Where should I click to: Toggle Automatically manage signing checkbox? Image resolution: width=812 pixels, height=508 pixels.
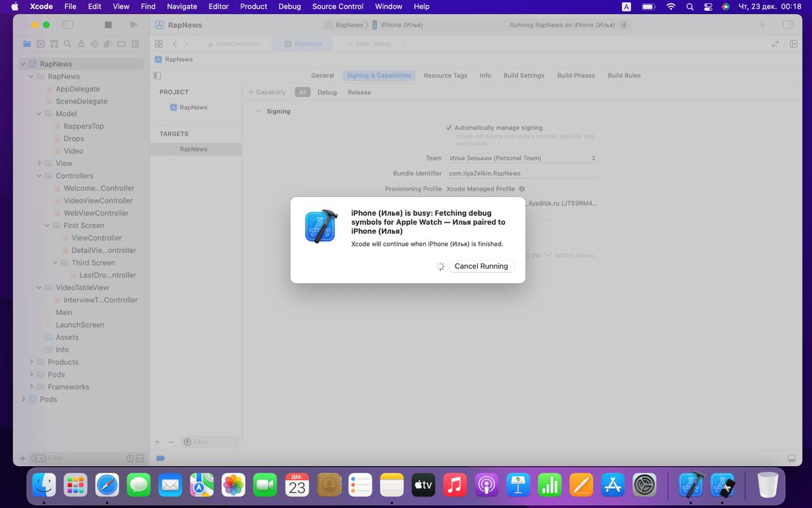(449, 128)
